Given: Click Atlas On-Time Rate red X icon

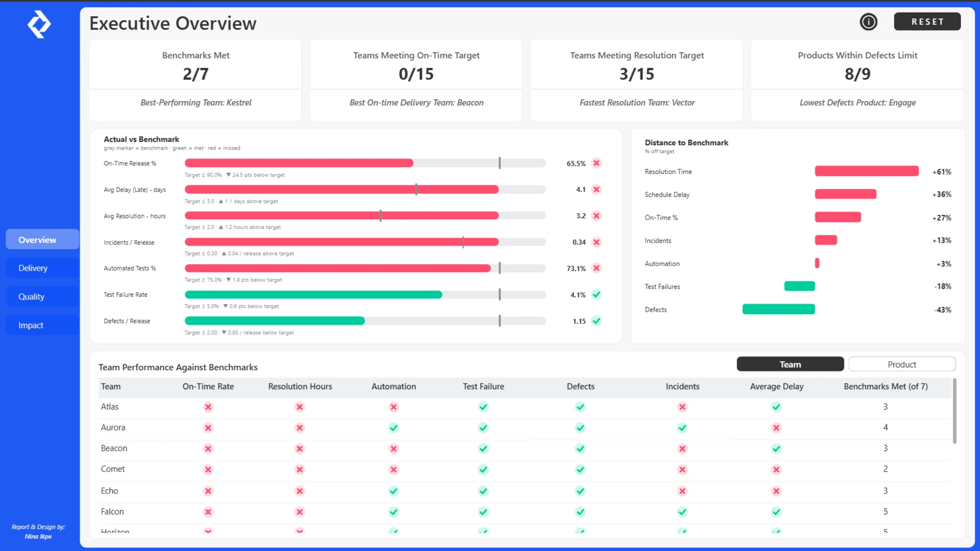Looking at the screenshot, I should [208, 407].
